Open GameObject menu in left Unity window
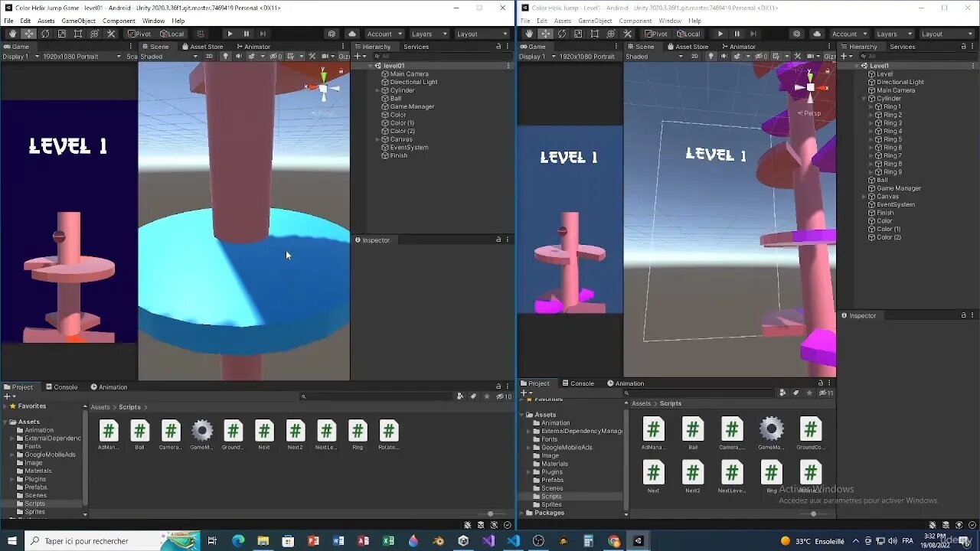Viewport: 980px width, 551px height. pyautogui.click(x=77, y=21)
